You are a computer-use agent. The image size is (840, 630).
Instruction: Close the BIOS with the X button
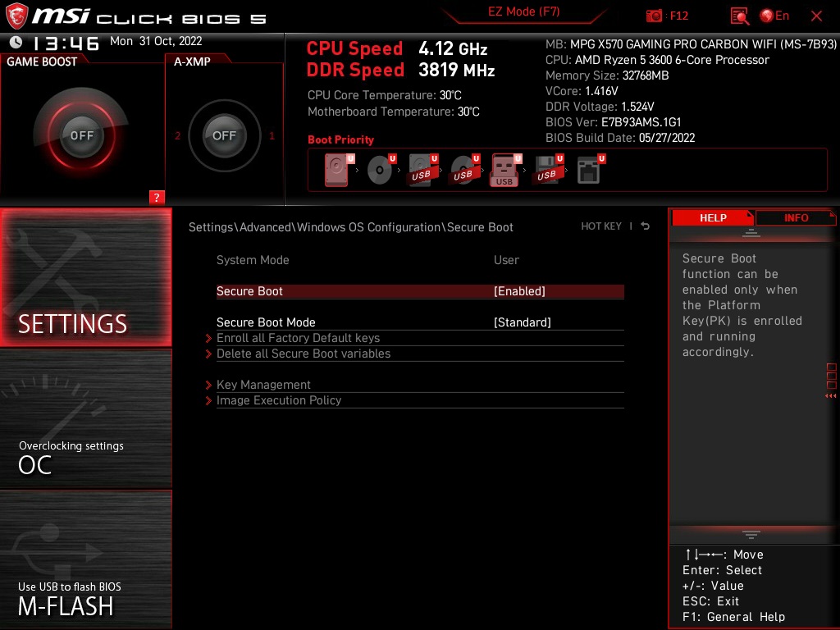(816, 16)
